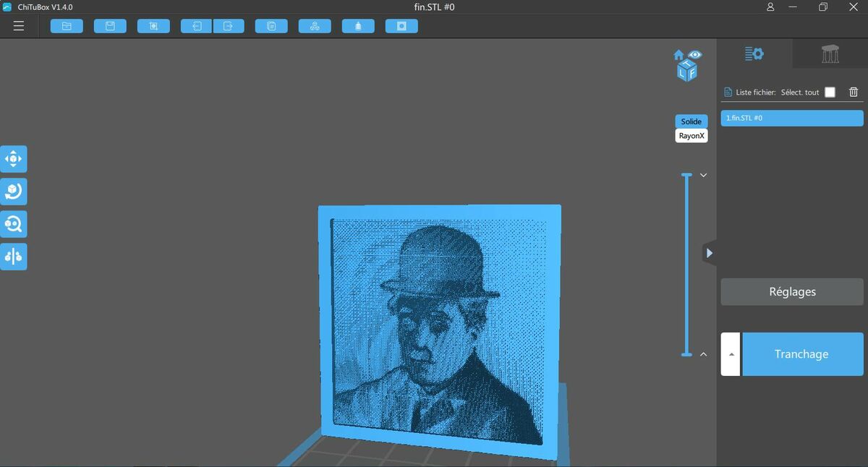Click the Réglages button

point(792,292)
